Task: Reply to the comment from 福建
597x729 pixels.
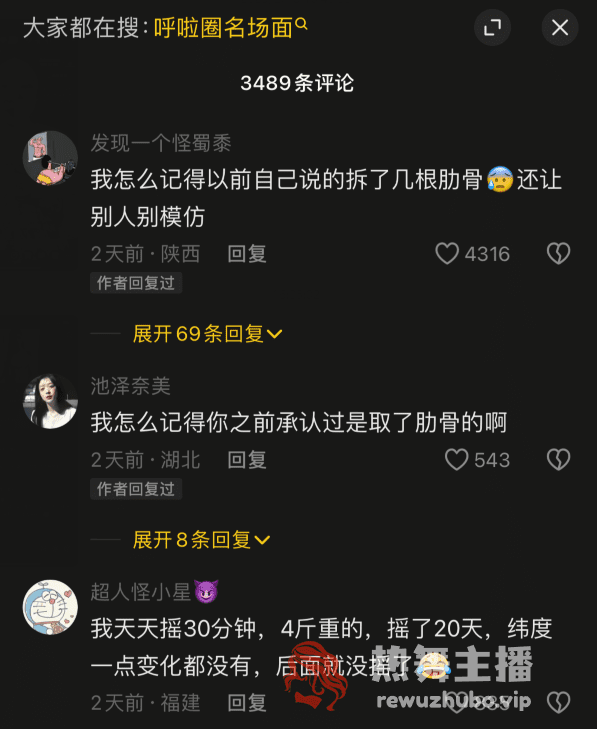Action: pos(247,702)
